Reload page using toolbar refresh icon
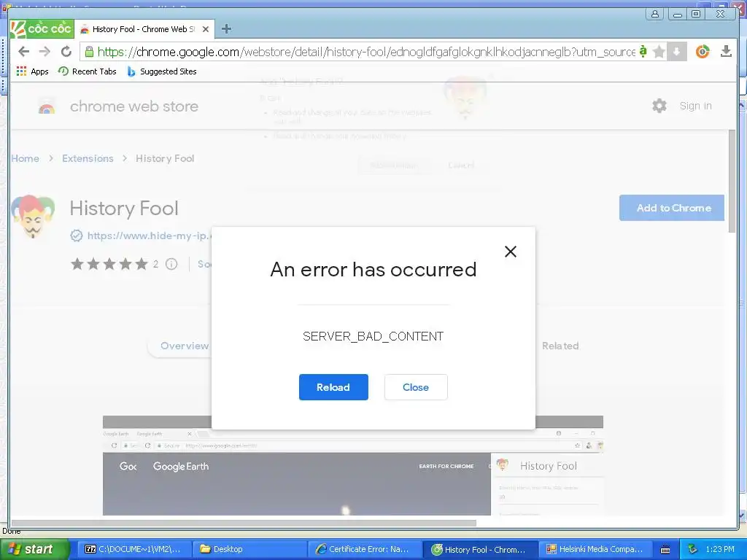The image size is (747, 560). tap(66, 52)
